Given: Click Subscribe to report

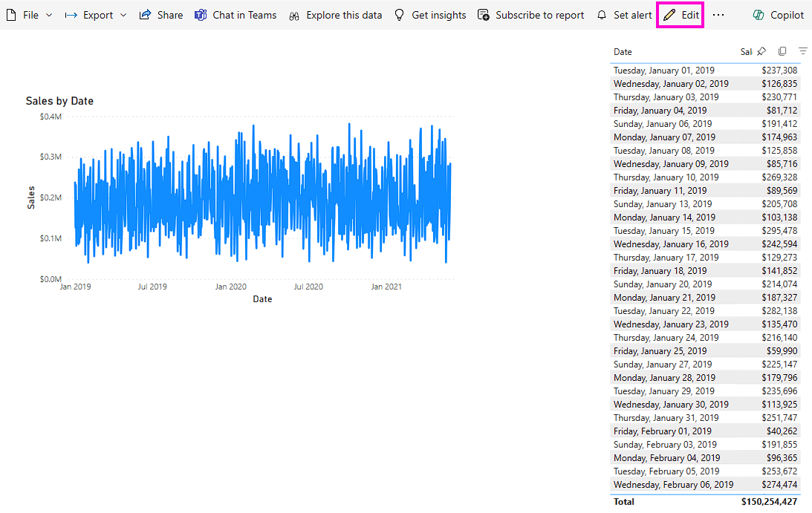Looking at the screenshot, I should (x=530, y=14).
